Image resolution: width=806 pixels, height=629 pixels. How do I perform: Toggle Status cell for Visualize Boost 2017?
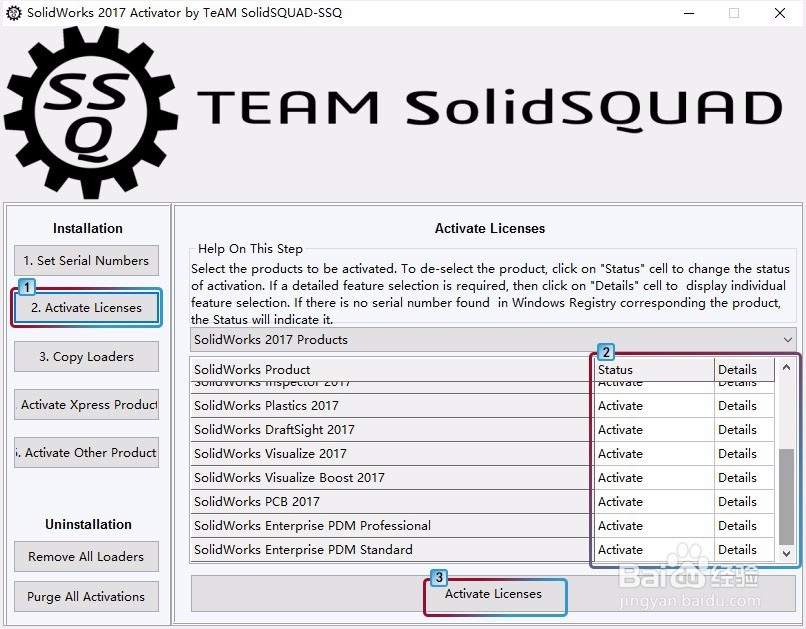point(653,477)
